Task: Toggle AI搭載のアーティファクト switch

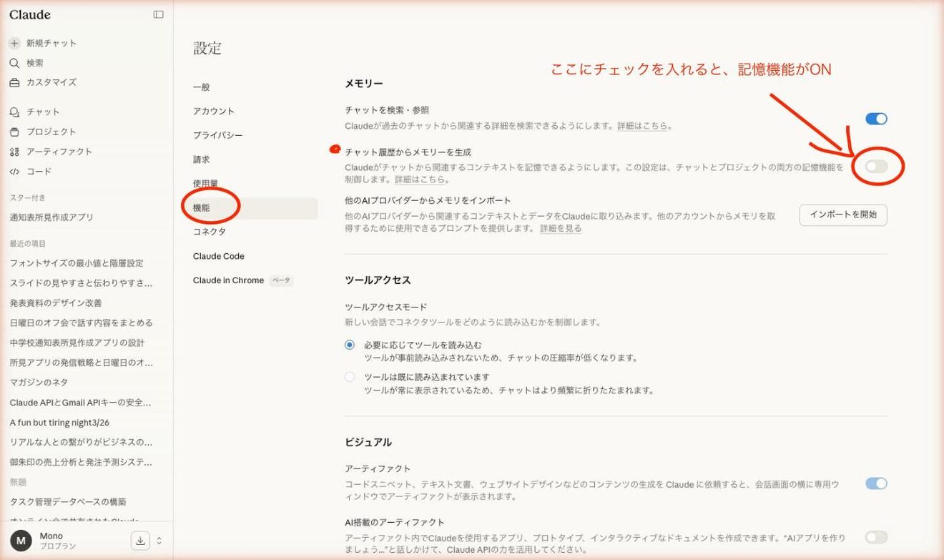Action: click(x=876, y=537)
